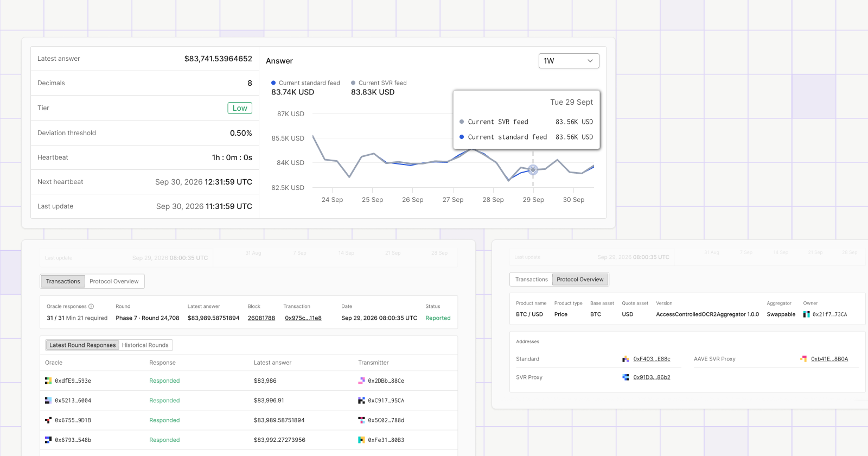Click latest answer value $83,741.53964652
The image size is (868, 456).
pos(218,59)
